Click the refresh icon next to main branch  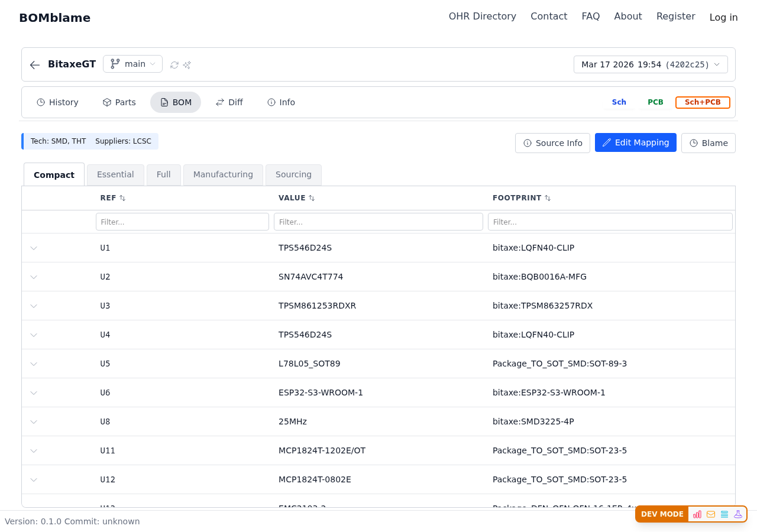click(174, 65)
